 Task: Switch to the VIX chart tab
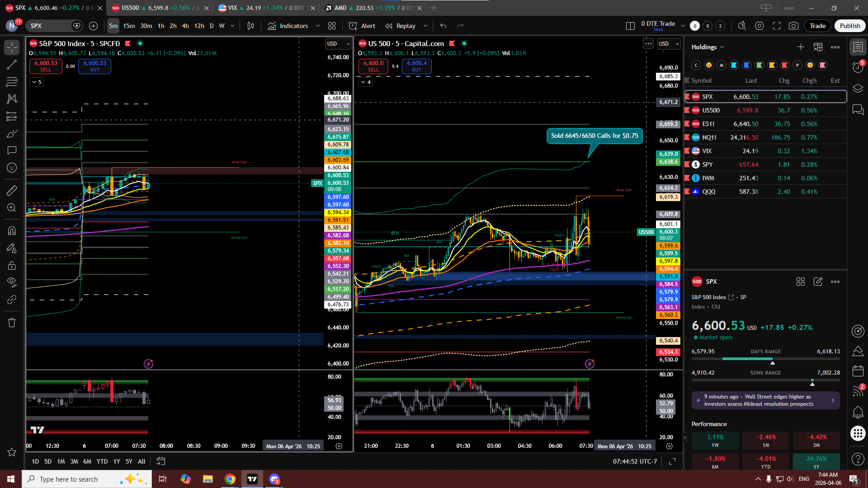point(233,8)
